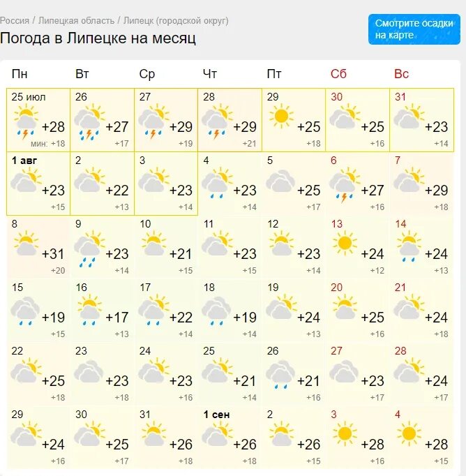Open the 1 авг day cell
This screenshot has width=466, height=476.
click(x=38, y=184)
